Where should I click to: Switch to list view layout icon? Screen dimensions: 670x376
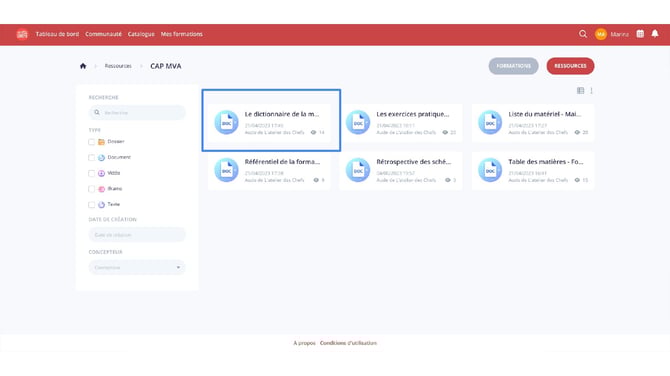tap(580, 91)
